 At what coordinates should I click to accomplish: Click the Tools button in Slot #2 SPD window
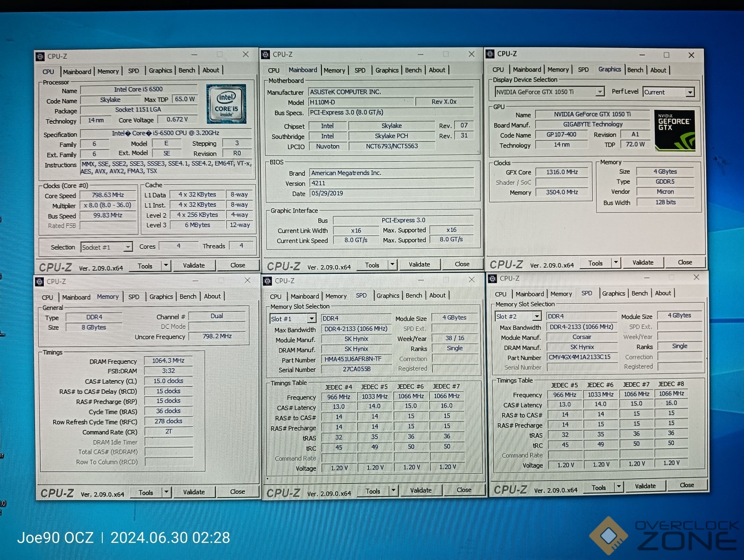[x=598, y=488]
